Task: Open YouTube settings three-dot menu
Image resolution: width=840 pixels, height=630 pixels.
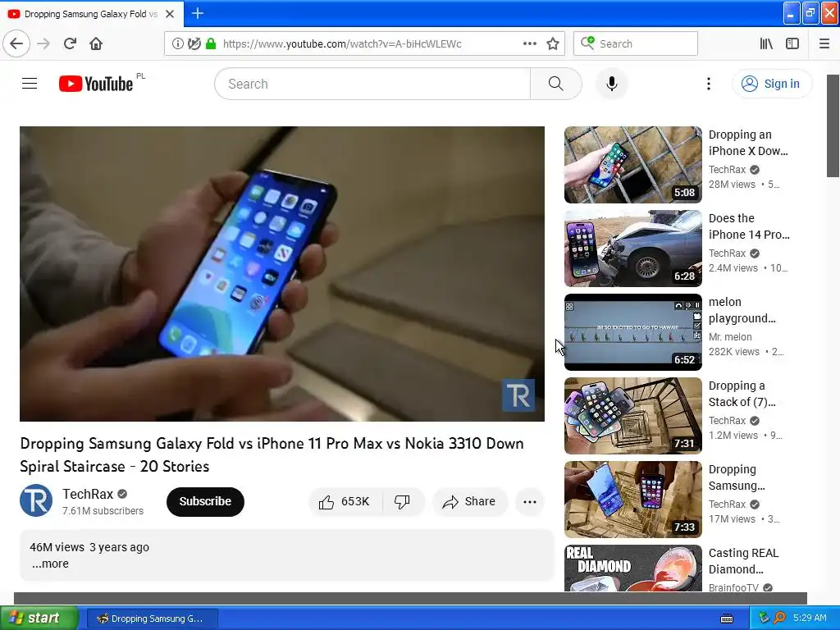Action: tap(708, 84)
